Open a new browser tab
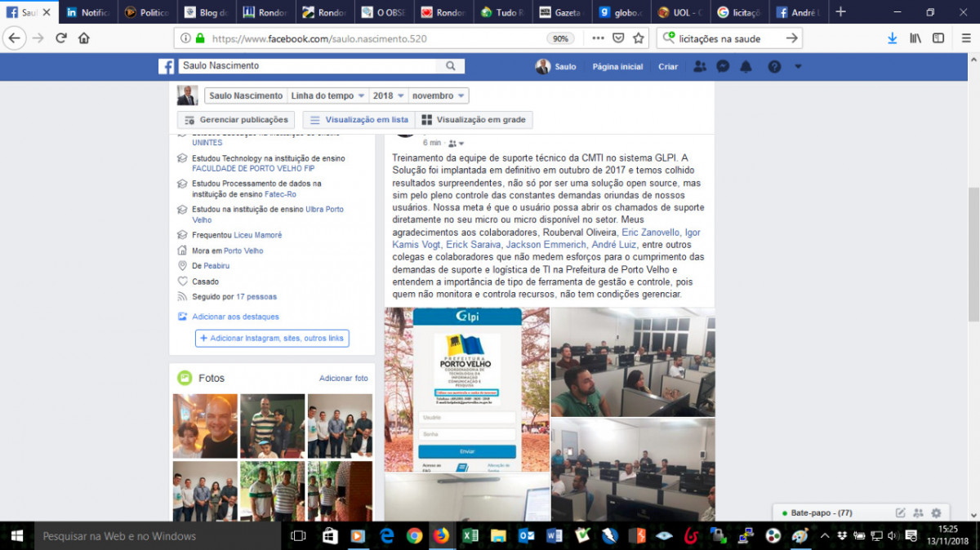 tap(840, 12)
